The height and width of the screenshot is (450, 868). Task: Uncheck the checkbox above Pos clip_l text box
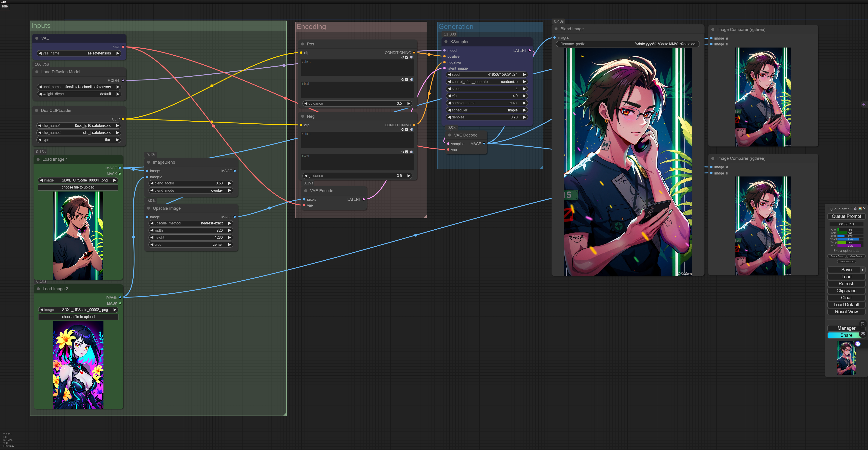(x=407, y=57)
